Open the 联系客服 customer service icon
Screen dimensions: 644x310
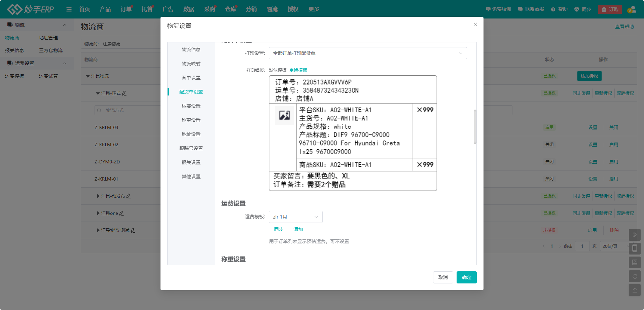tap(521, 9)
